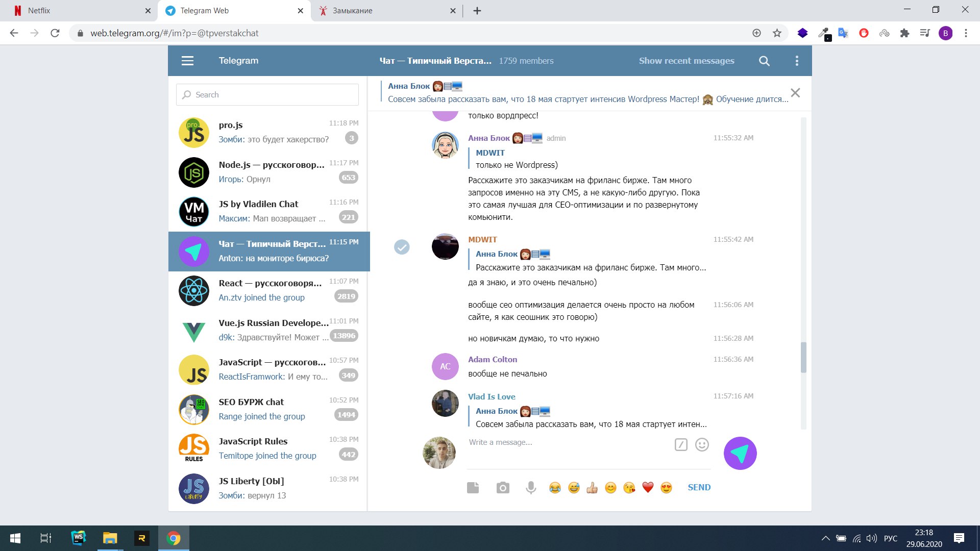Open File Explorer from the taskbar
The width and height of the screenshot is (980, 551).
[110, 538]
